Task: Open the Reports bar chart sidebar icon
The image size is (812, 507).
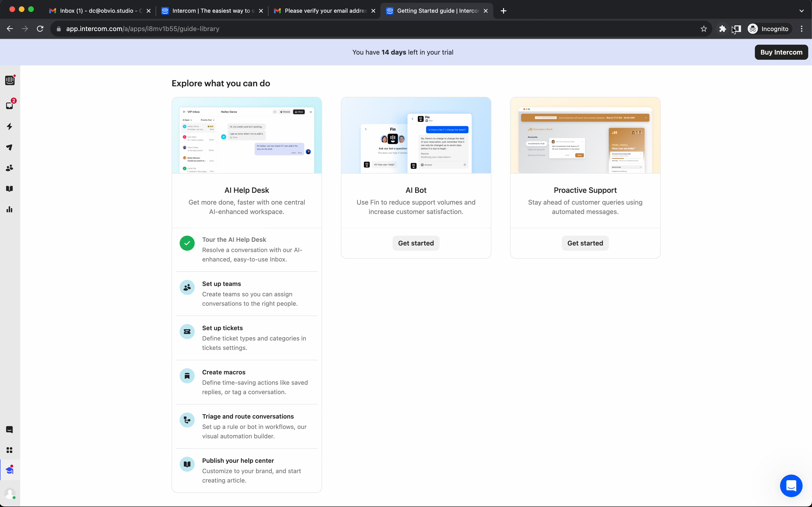Action: pyautogui.click(x=9, y=210)
